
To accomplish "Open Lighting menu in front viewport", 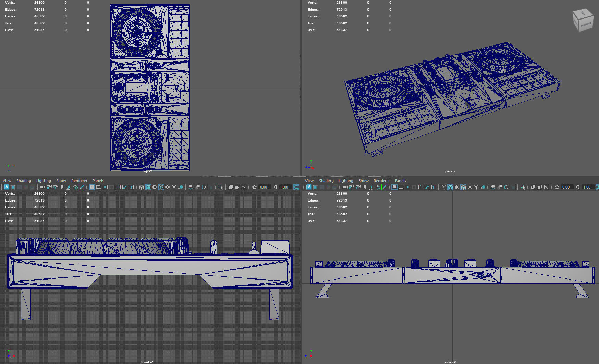I will [x=43, y=181].
